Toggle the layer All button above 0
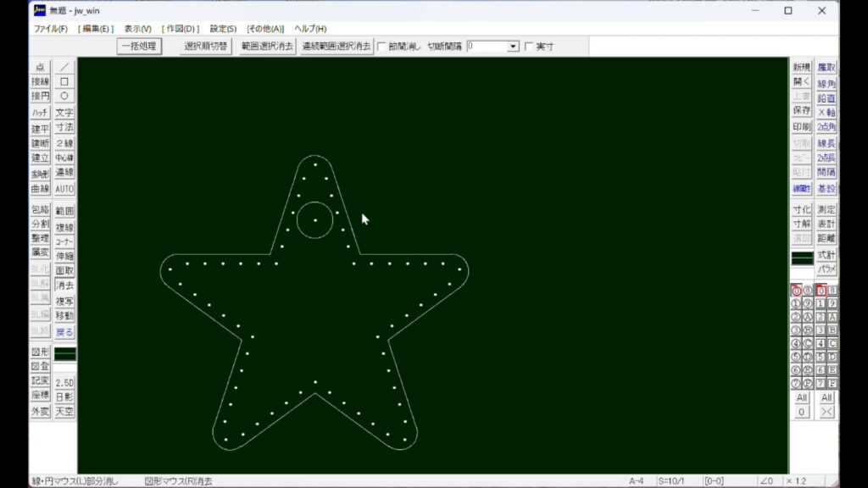 pos(801,397)
